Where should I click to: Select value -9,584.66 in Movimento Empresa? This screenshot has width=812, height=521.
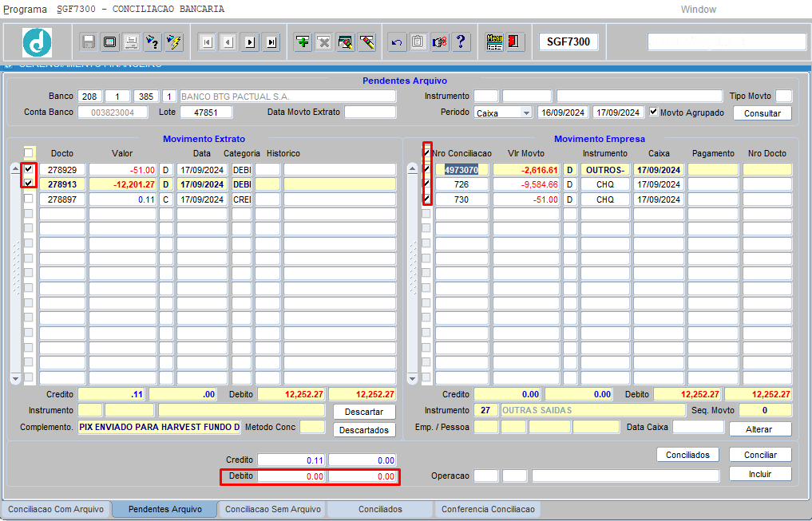click(x=526, y=184)
